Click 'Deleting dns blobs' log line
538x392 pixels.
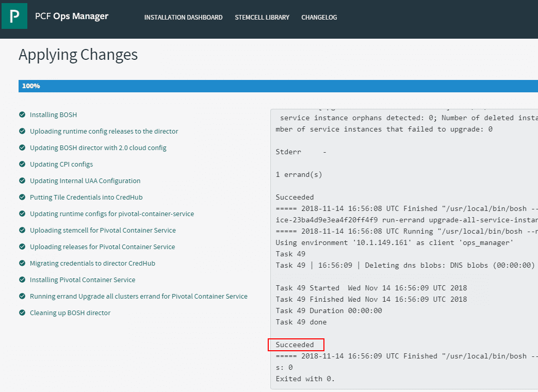click(405, 266)
